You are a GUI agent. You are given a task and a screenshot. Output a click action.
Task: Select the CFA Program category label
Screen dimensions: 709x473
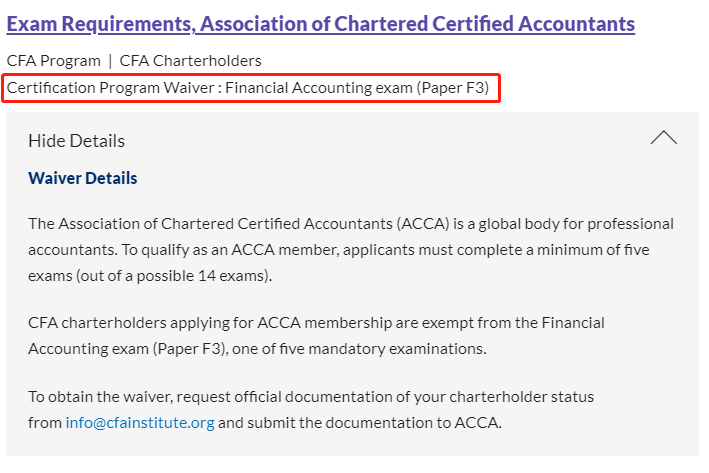tap(53, 61)
